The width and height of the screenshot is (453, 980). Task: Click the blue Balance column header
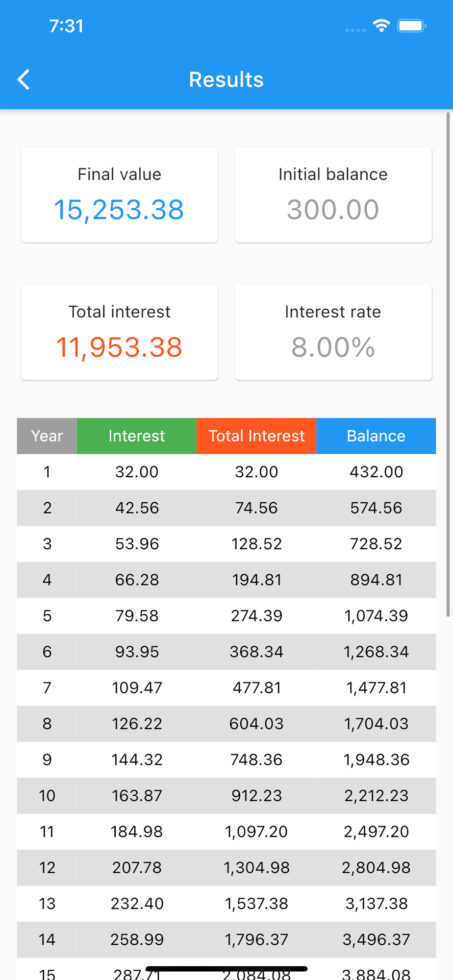(x=376, y=436)
